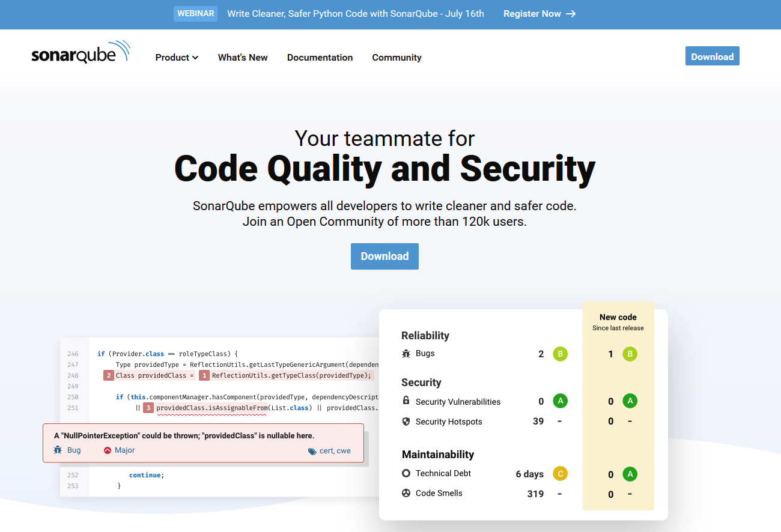781x532 pixels.
Task: Click the lock icon beside Security Vulnerabilities
Action: tap(406, 401)
